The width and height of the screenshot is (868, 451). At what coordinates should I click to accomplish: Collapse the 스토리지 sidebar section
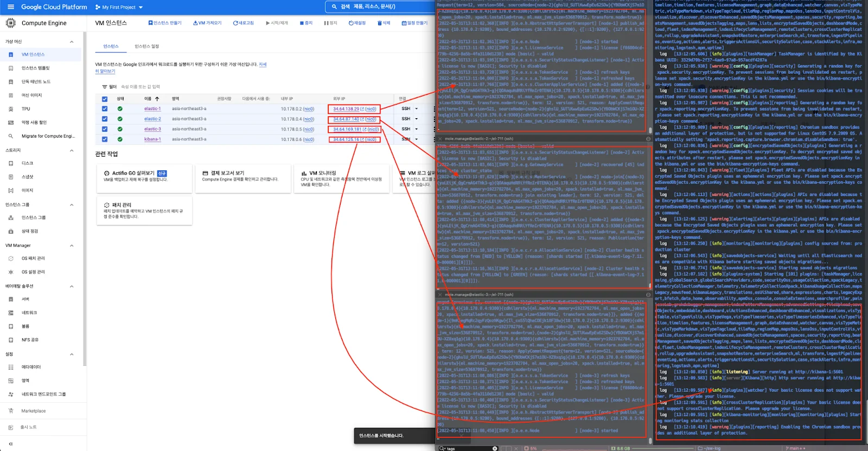[72, 150]
